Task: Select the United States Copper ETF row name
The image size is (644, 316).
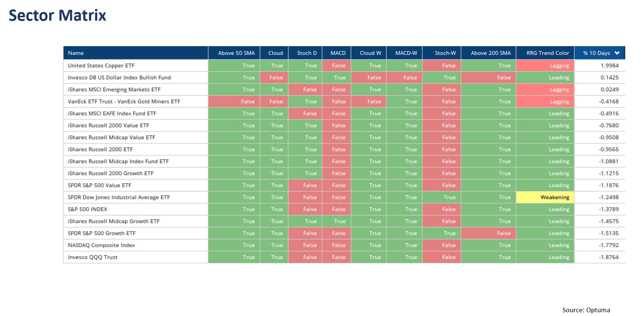Action: point(101,65)
